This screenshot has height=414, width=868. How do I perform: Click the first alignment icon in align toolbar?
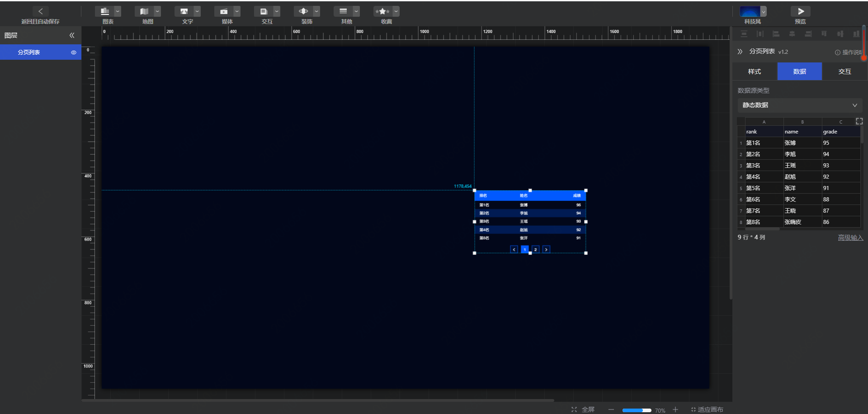click(744, 34)
